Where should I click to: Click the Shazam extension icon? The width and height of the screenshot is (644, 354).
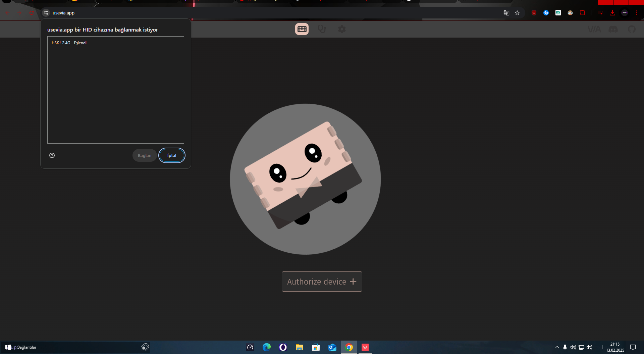pyautogui.click(x=546, y=13)
